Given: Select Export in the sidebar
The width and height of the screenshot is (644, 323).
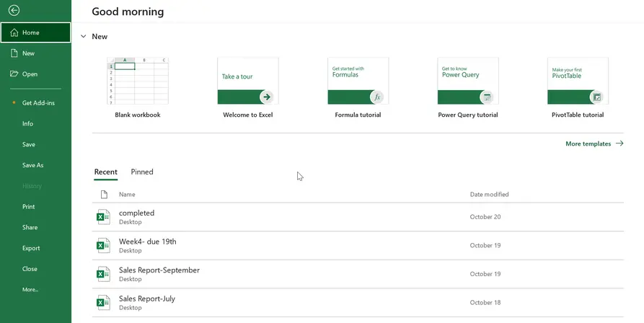Looking at the screenshot, I should (31, 248).
